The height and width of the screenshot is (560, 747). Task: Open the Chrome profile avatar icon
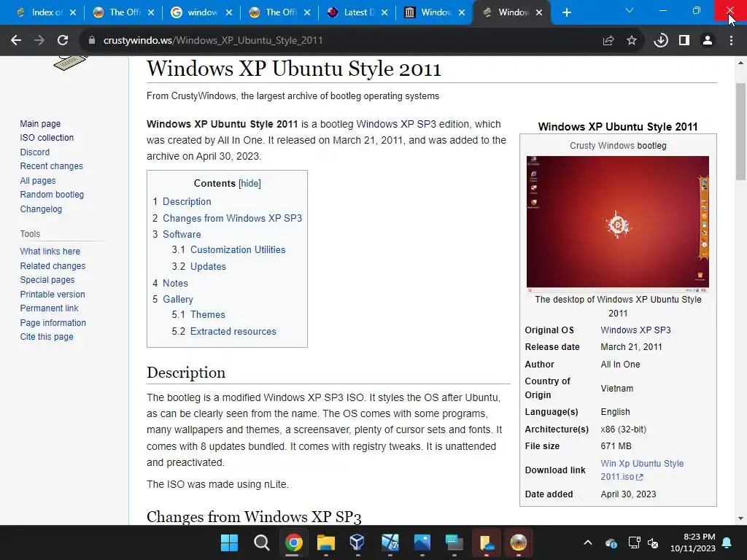[x=708, y=41]
